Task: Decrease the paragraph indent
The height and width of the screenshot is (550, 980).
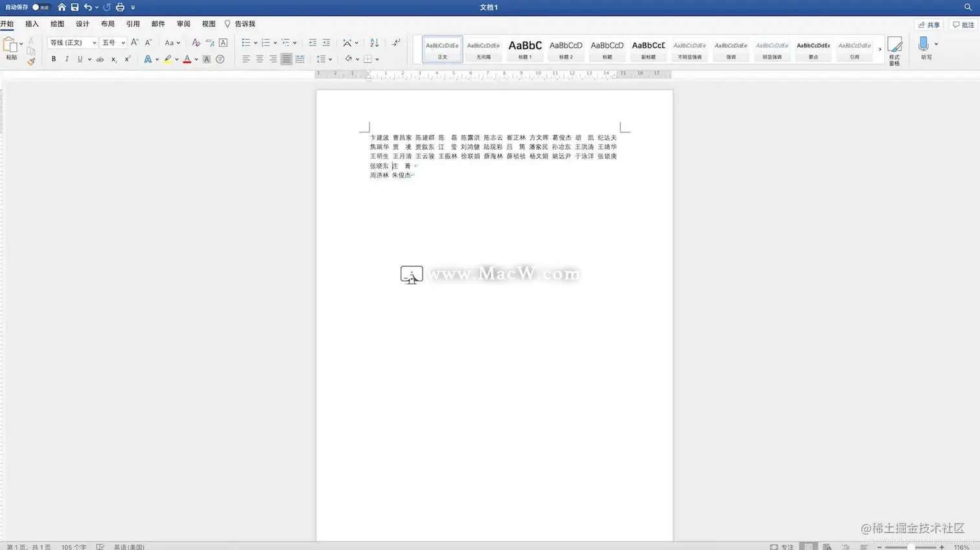Action: click(x=312, y=42)
